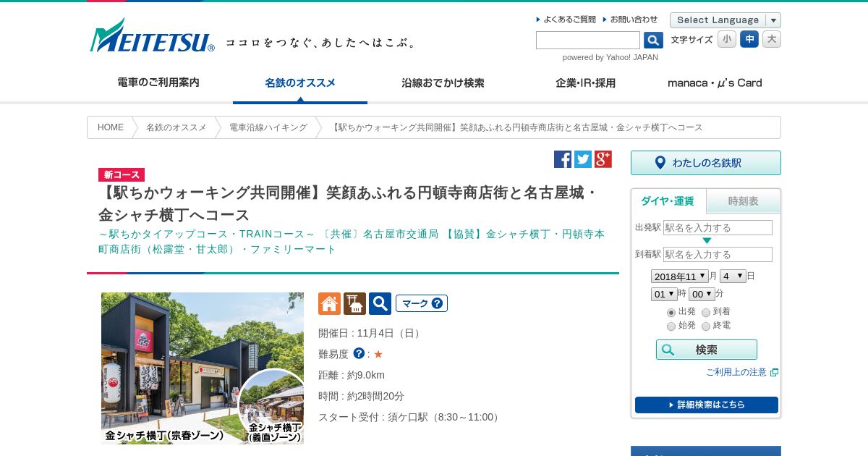Viewport: 868px width, 456px height.
Task: Open 企業・IR・採用 menu
Action: tap(585, 83)
